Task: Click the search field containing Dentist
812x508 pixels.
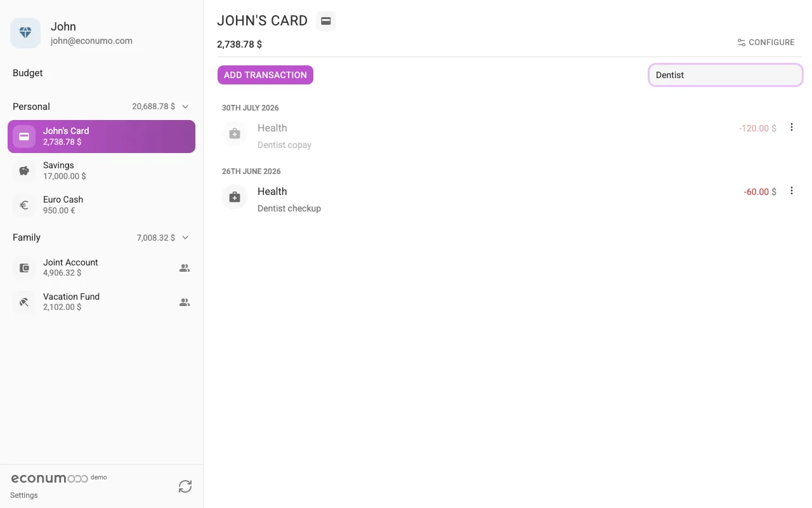Action: click(x=725, y=75)
